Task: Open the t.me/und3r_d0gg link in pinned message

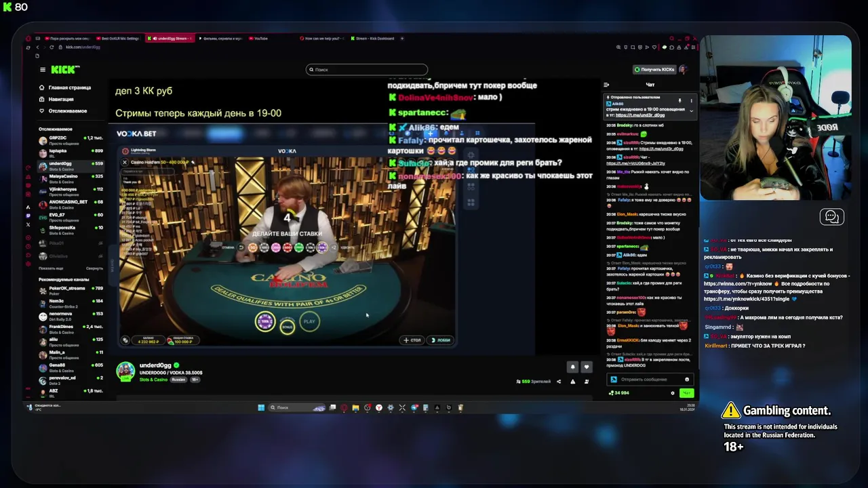Action: [x=640, y=115]
